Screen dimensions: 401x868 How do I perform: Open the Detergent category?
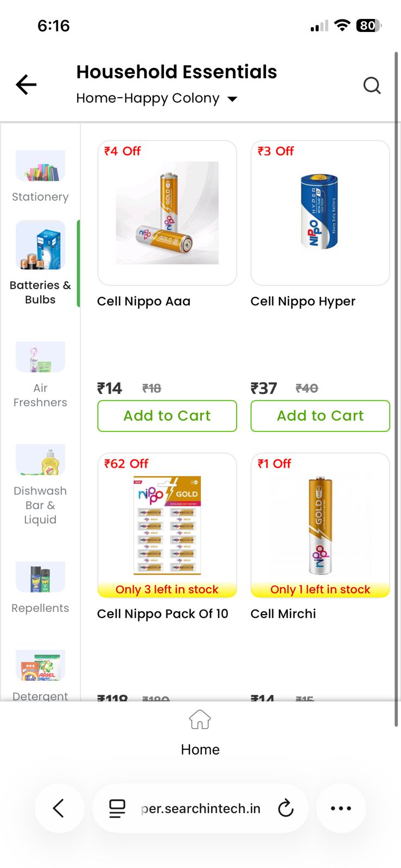point(40,666)
